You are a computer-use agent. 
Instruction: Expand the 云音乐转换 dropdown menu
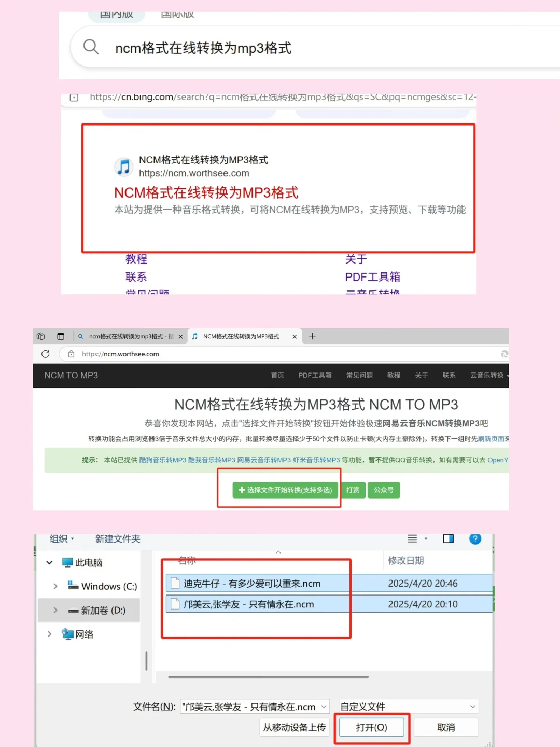coord(489,375)
